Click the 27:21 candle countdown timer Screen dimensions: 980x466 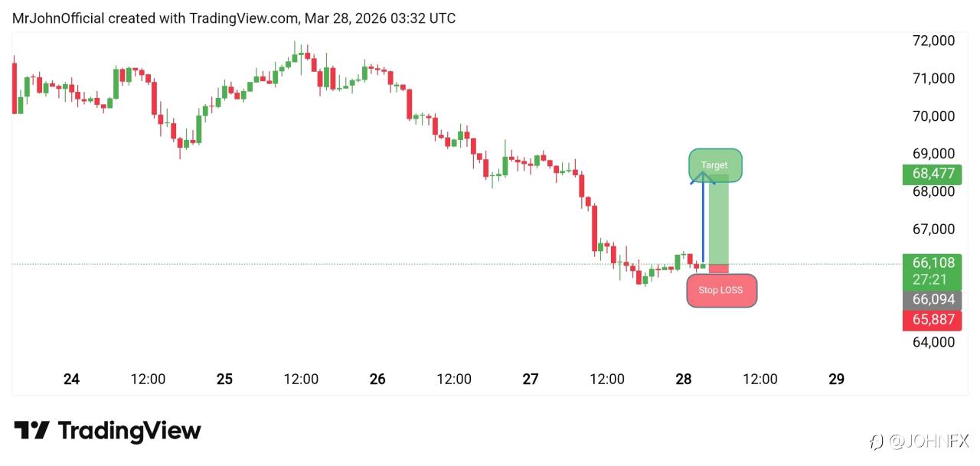[x=932, y=279]
